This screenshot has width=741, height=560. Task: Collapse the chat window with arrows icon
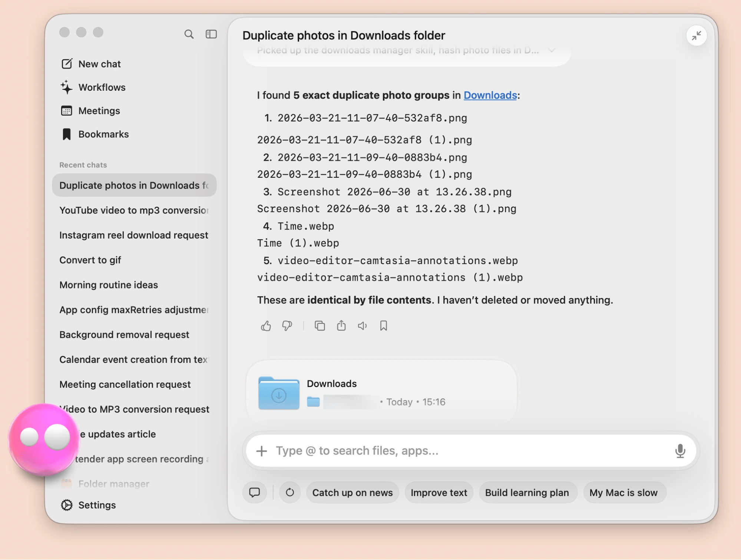(696, 36)
